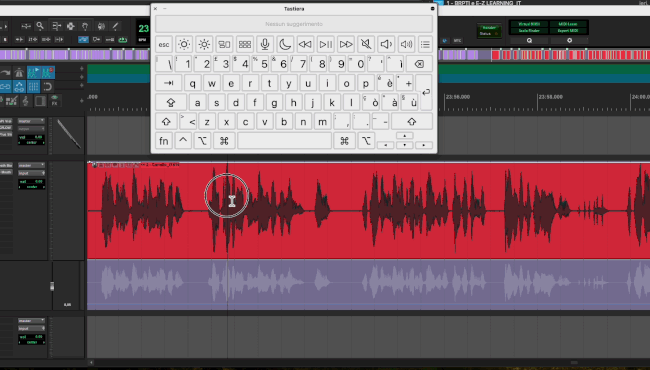
Task: Tap the backspace delete key on keyboard
Action: (x=419, y=64)
